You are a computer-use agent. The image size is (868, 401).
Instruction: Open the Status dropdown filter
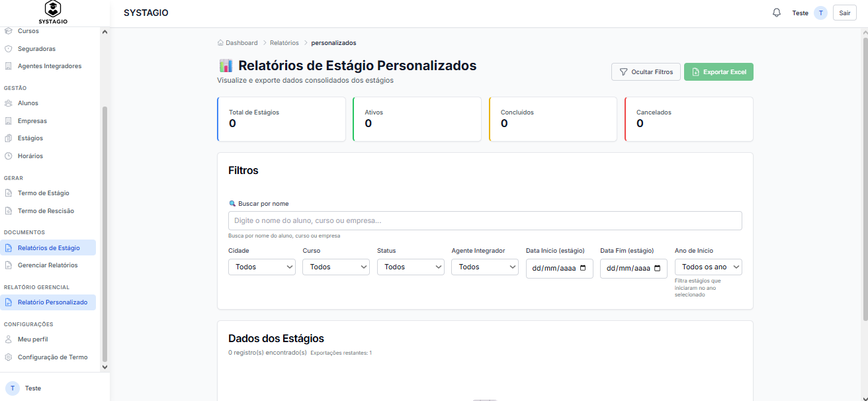[411, 267]
